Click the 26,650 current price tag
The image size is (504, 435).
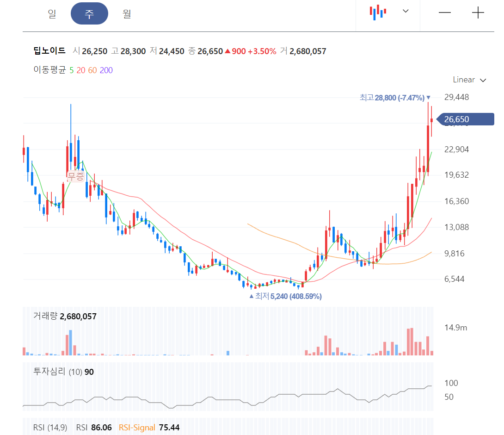[466, 119]
